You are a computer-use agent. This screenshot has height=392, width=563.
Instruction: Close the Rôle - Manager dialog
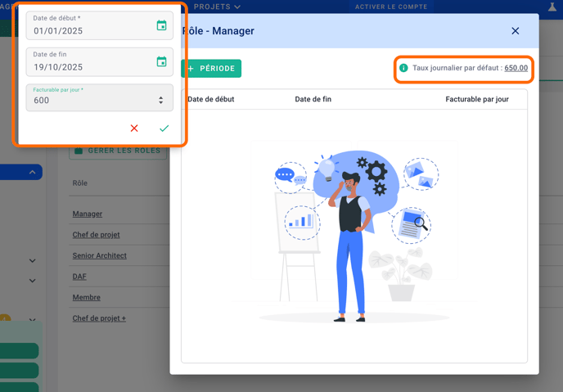(515, 31)
